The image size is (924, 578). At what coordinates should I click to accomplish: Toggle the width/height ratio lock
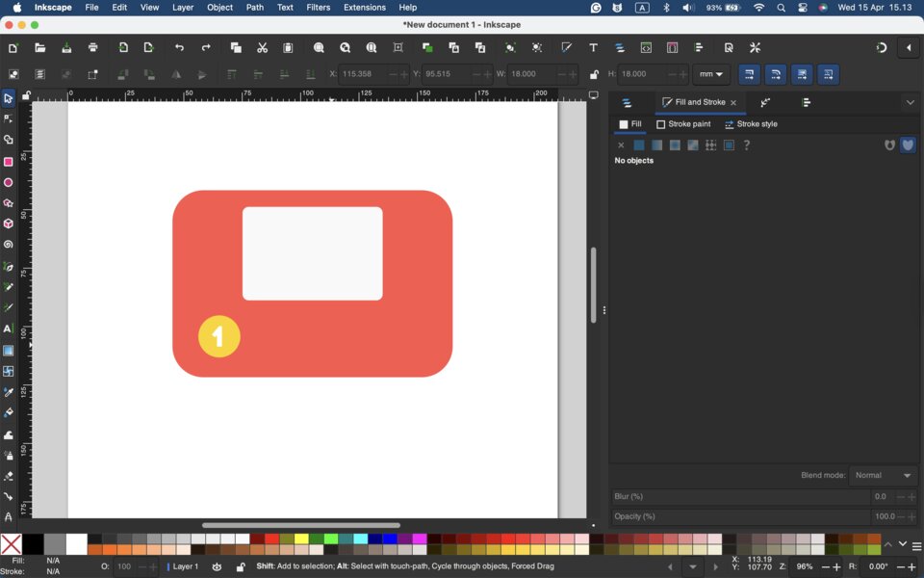pos(594,74)
